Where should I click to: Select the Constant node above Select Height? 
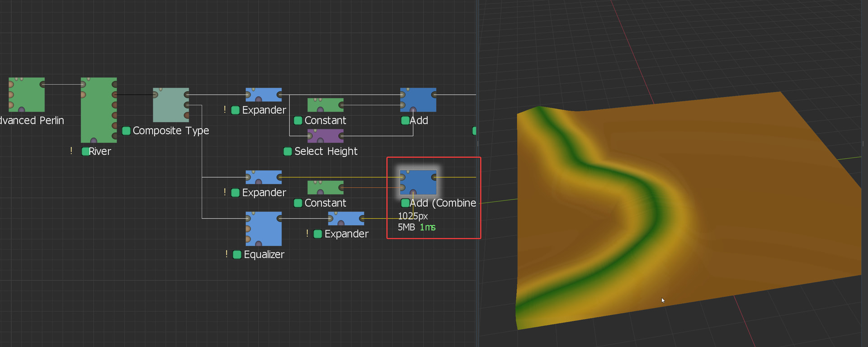325,105
